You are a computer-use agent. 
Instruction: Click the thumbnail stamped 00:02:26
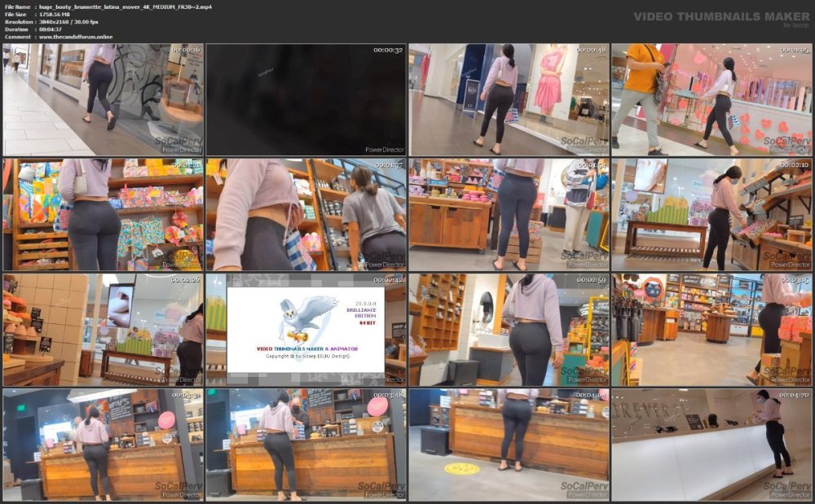(x=103, y=330)
